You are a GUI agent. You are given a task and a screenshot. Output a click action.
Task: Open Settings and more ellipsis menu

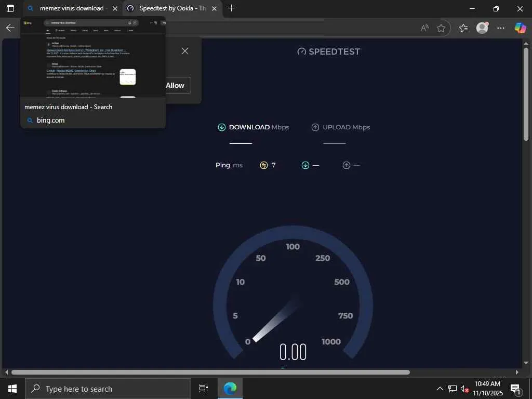tap(501, 28)
